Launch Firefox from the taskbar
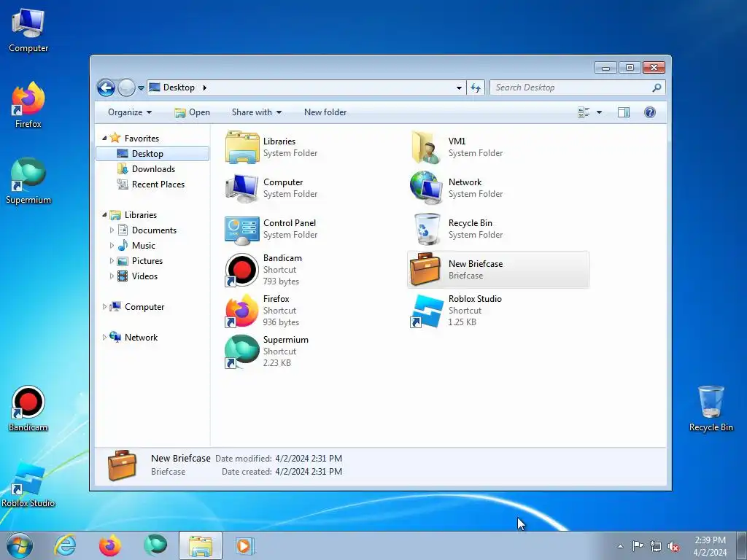 (110, 545)
